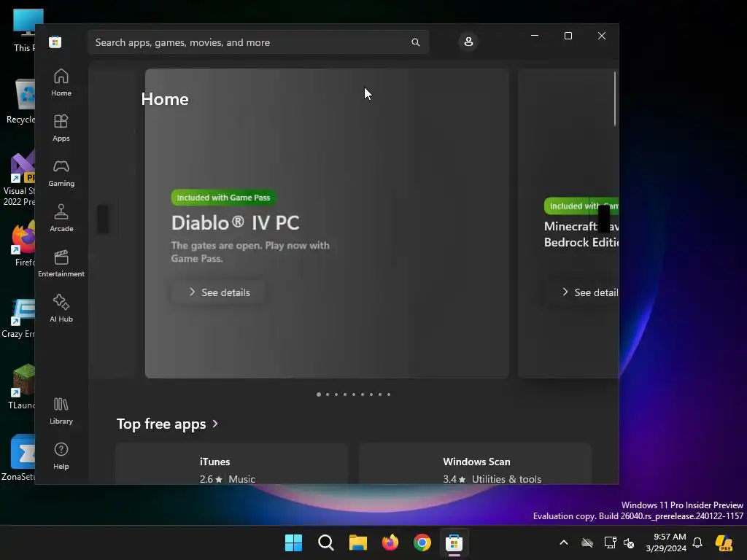
Task: Open the Arcade section
Action: [61, 219]
